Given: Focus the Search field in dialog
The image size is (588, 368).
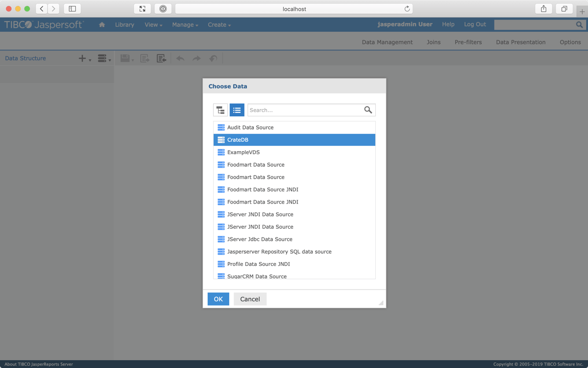Looking at the screenshot, I should pyautogui.click(x=305, y=110).
